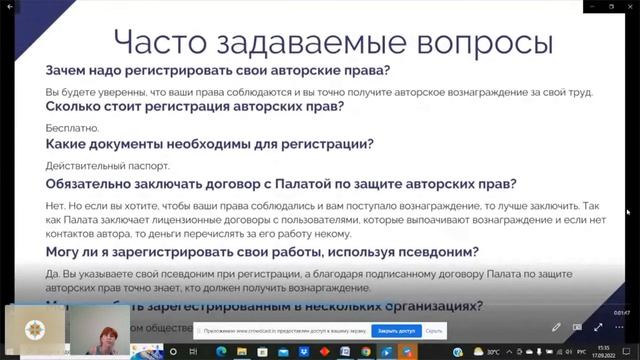
Task: Click the answer Действительный паспорт
Action: click(107, 166)
